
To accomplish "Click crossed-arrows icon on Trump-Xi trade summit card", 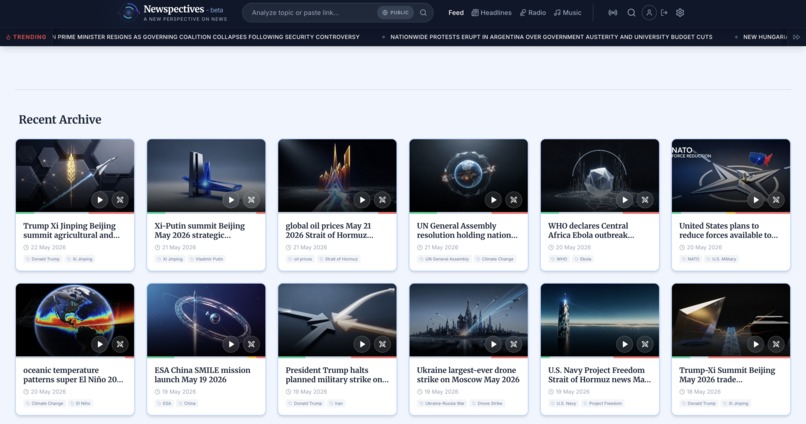I will [x=776, y=344].
